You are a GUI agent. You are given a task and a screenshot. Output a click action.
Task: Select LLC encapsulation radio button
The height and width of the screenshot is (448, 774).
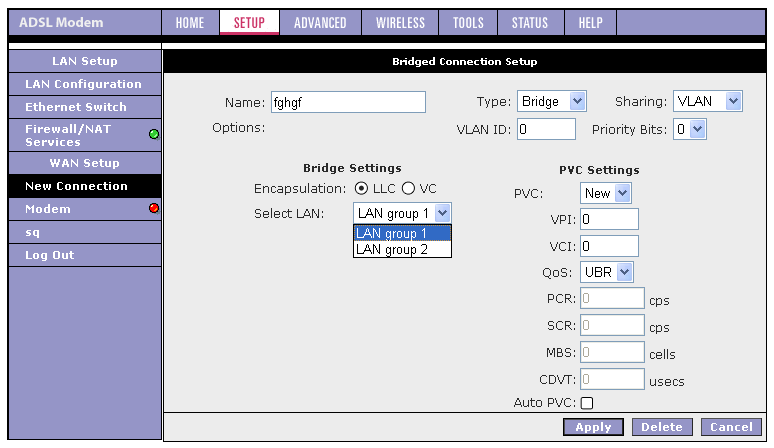click(x=361, y=188)
